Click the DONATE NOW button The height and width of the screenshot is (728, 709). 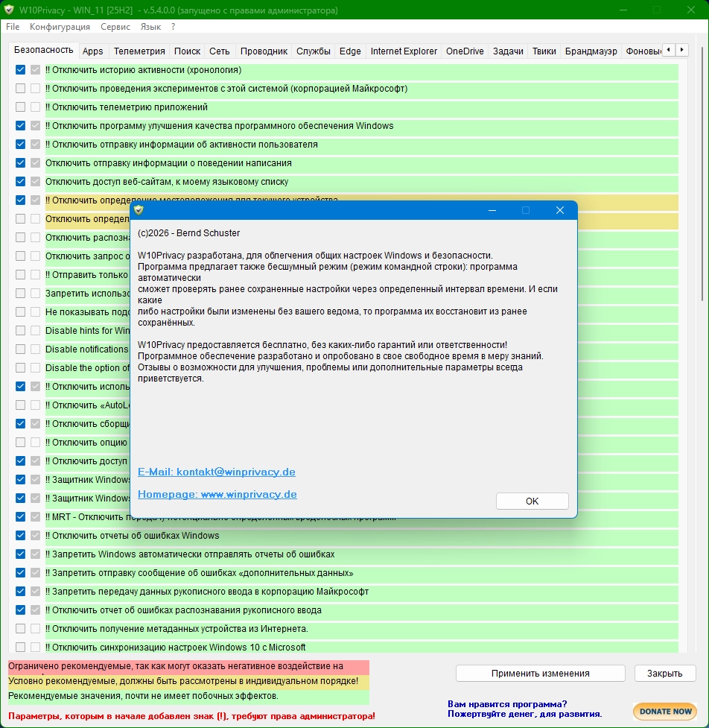665,712
